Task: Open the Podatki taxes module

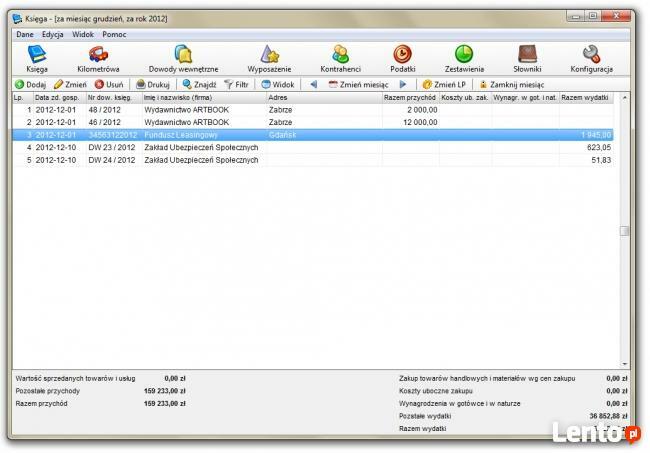Action: [x=402, y=59]
